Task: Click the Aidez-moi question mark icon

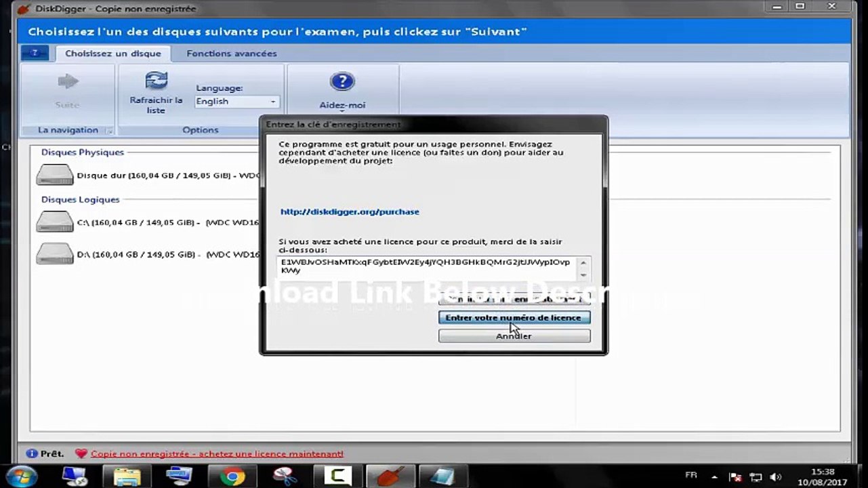Action: (342, 82)
